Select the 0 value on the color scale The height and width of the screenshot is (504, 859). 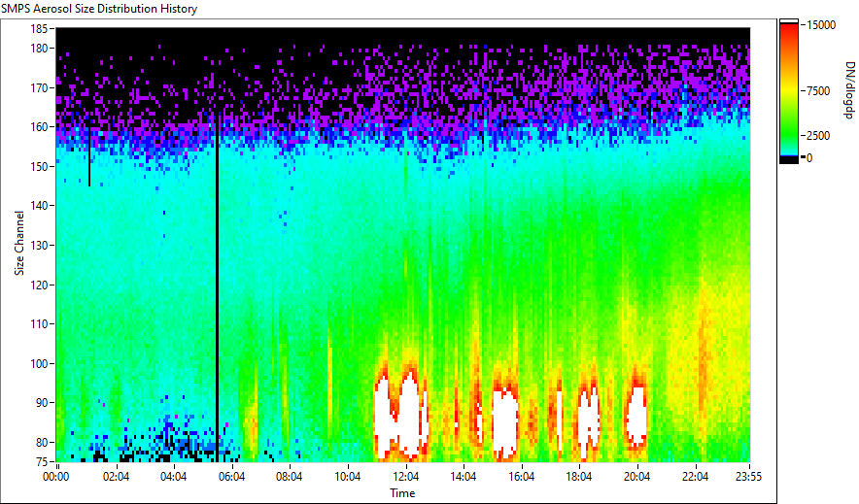(809, 158)
